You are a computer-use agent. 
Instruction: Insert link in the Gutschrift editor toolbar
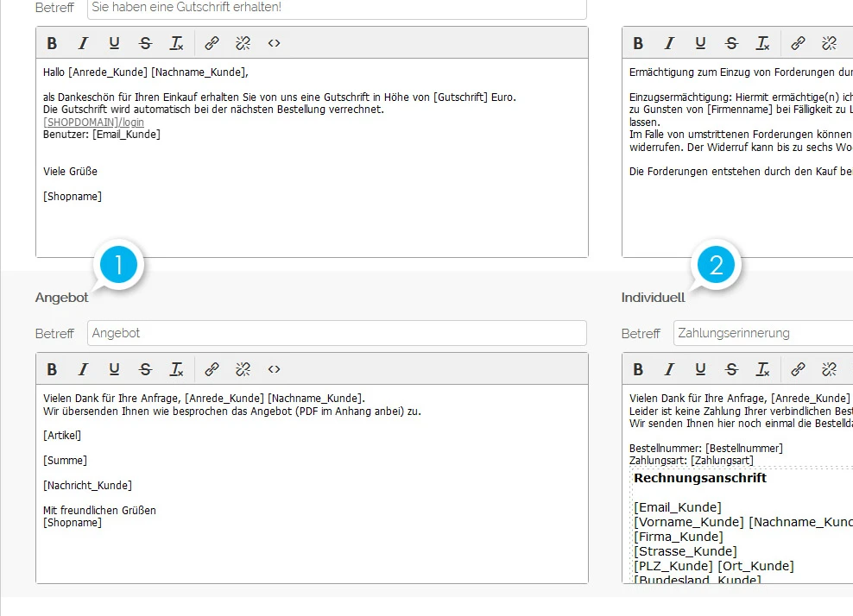pos(212,43)
